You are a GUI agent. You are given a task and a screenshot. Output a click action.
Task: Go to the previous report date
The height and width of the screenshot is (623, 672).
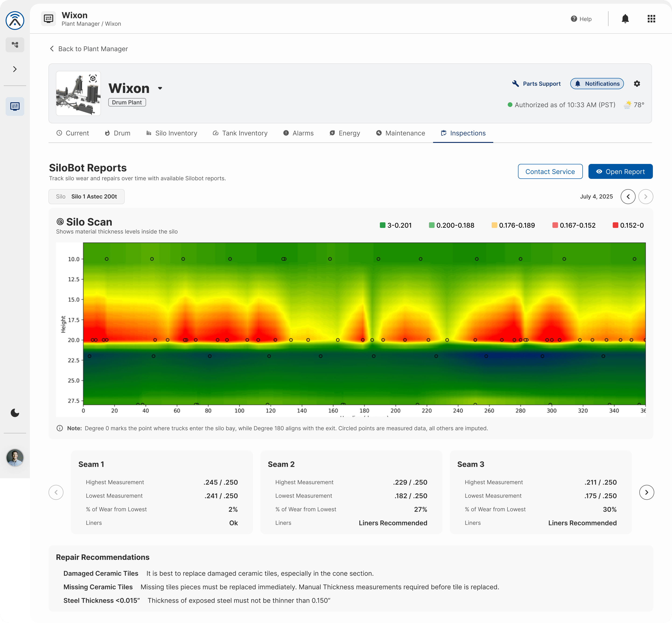coord(628,197)
